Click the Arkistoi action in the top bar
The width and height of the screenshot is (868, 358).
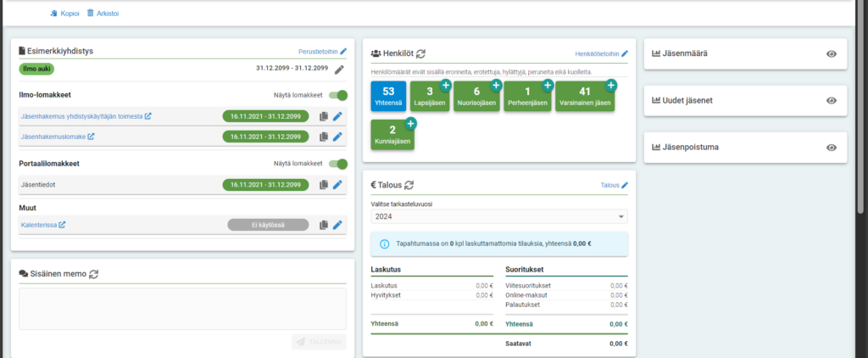pos(103,14)
